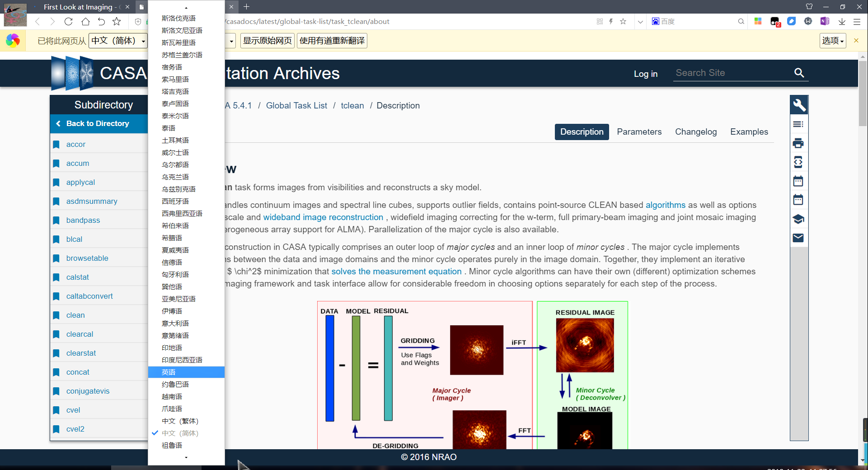Click the graduation cap icon

click(x=798, y=219)
